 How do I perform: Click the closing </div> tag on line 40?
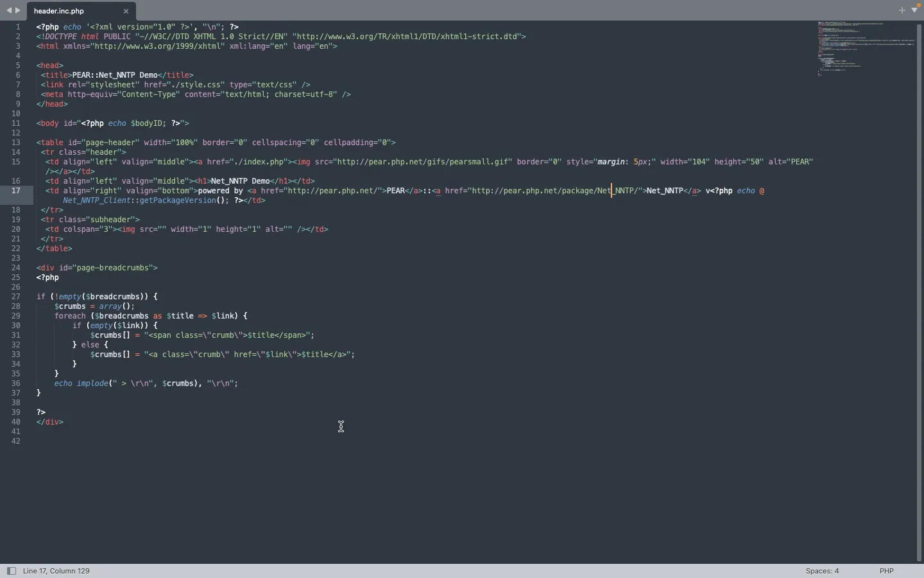[50, 422]
